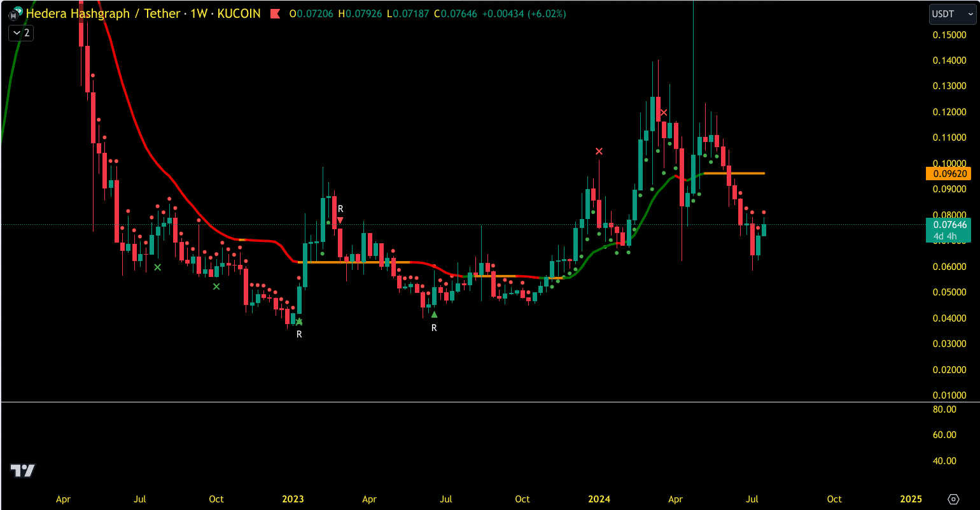Click 0.14000 on the price axis
The width and height of the screenshot is (980, 510).
(949, 60)
